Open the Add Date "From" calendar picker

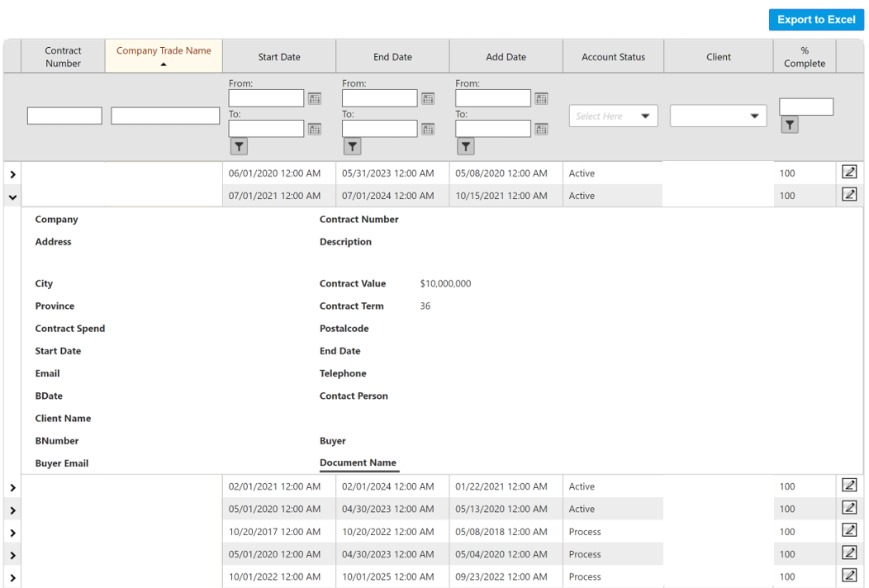541,97
